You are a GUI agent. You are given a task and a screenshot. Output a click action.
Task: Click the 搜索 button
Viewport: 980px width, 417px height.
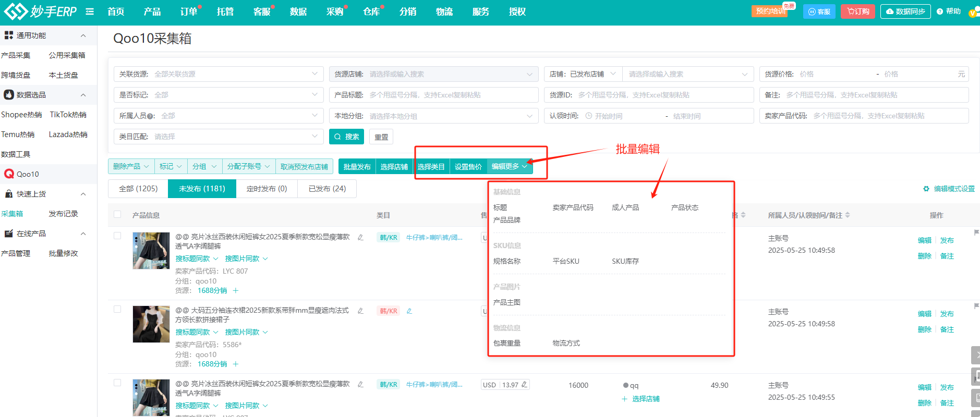(x=347, y=137)
